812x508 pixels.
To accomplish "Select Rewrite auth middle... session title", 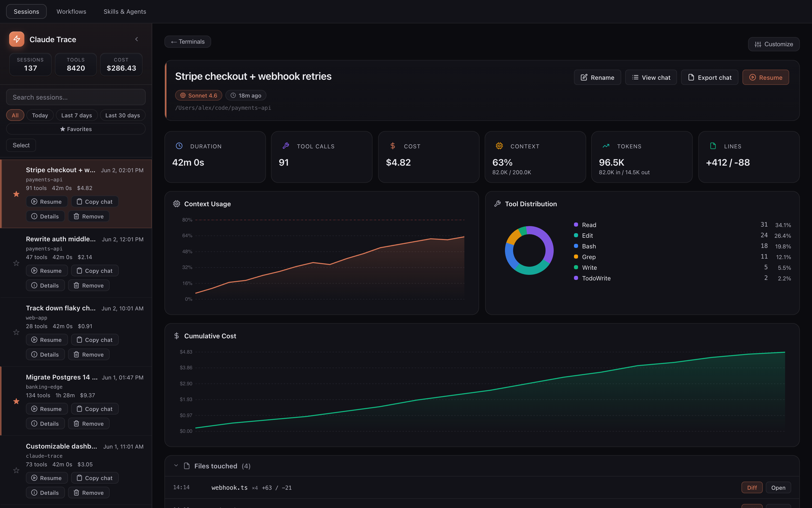I will [x=61, y=239].
